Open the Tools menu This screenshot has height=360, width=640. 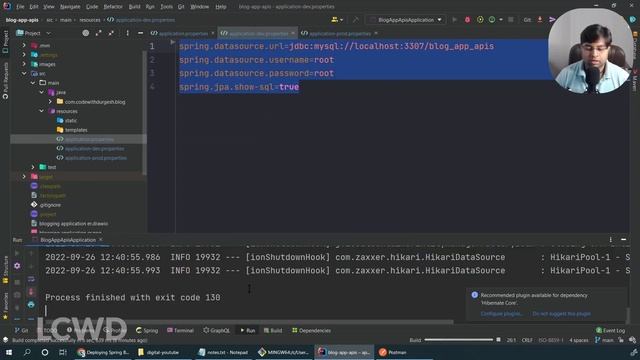click(166, 7)
